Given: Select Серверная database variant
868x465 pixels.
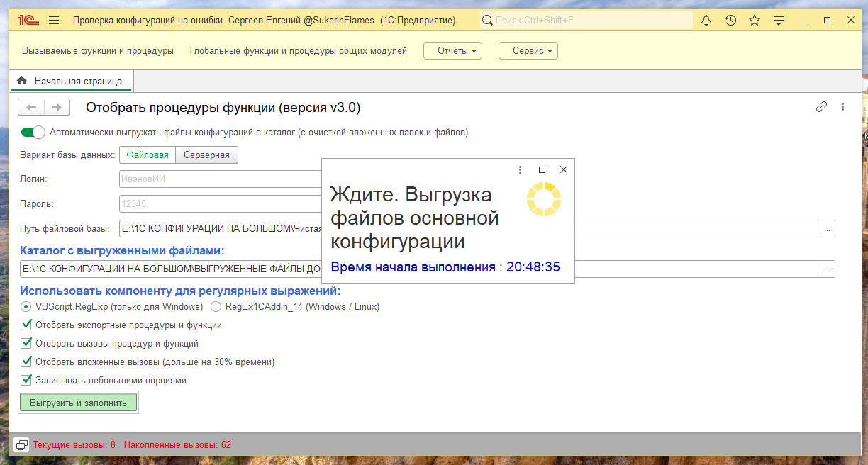Looking at the screenshot, I should click(x=206, y=155).
